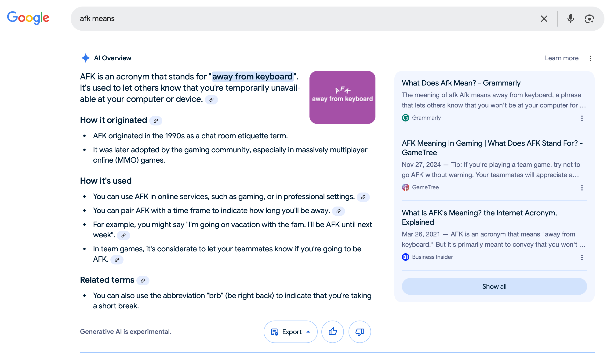Click the Show all results button
This screenshot has height=364, width=611.
tap(494, 286)
